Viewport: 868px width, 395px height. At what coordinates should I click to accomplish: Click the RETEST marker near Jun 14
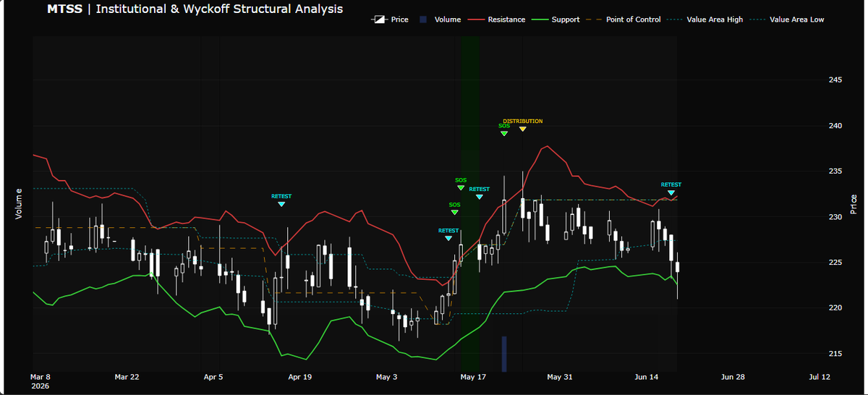671,192
